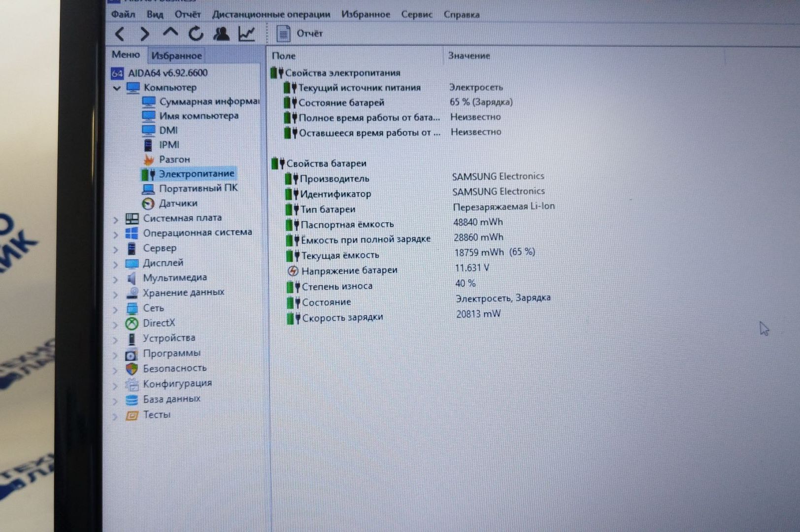Open the Сервис menu

(x=416, y=14)
